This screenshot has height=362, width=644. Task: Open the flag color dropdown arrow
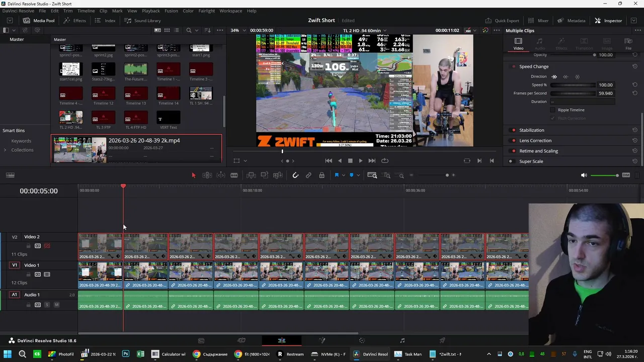point(343,175)
